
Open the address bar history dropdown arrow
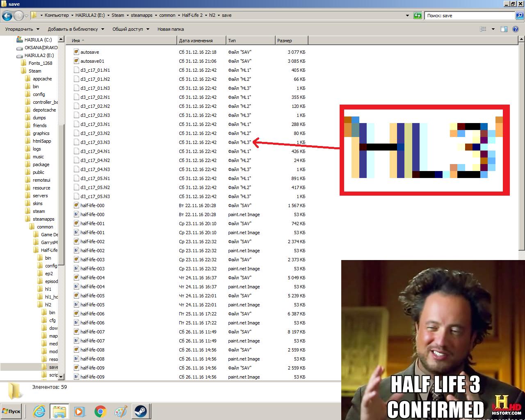click(407, 16)
